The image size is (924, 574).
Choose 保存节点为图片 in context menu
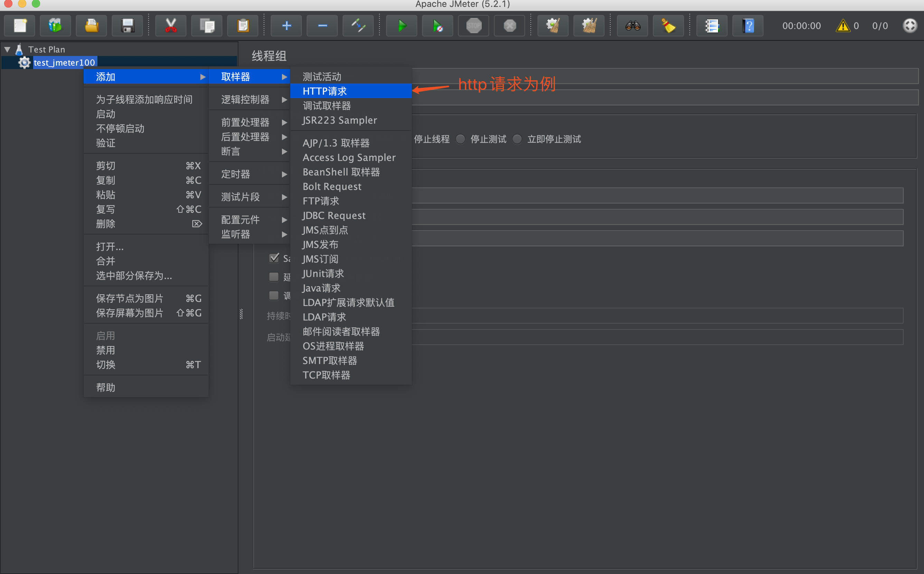point(146,298)
